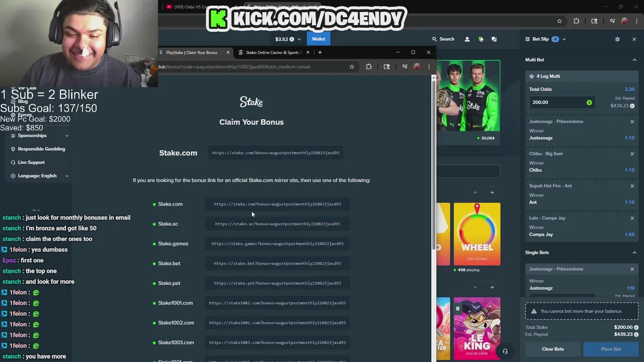
Task: Remove single bet Justxsnagz - Prbeenstone
Action: 632,269
